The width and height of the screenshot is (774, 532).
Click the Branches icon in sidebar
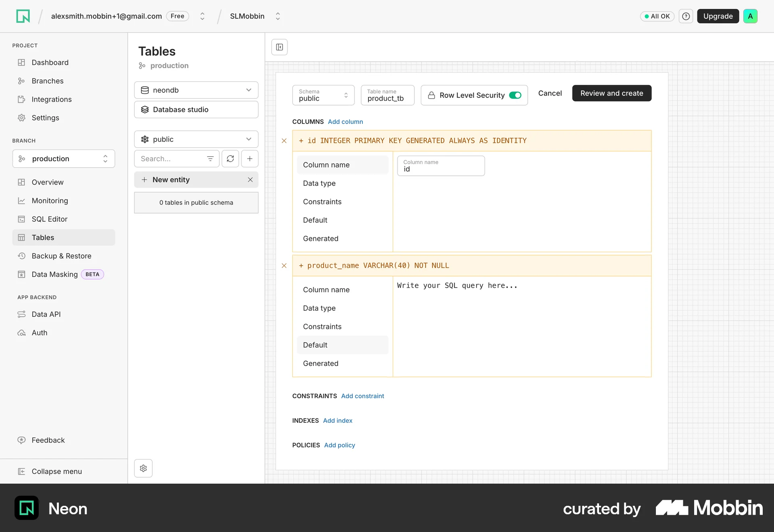[x=21, y=81]
